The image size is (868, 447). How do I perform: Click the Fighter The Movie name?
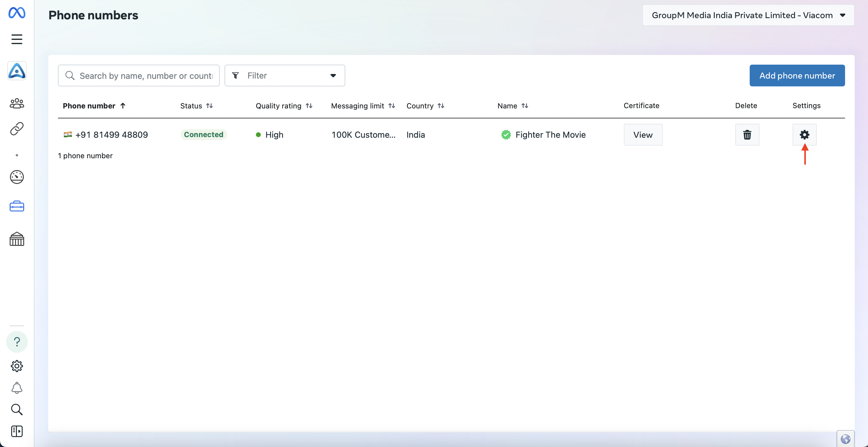coord(550,134)
